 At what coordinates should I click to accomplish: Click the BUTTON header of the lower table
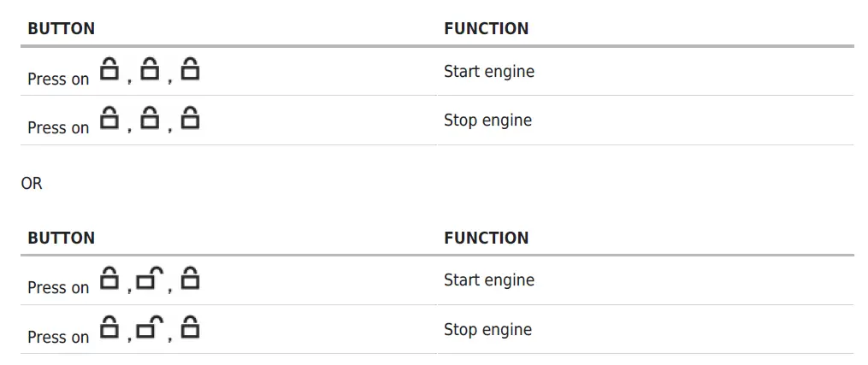(x=61, y=238)
